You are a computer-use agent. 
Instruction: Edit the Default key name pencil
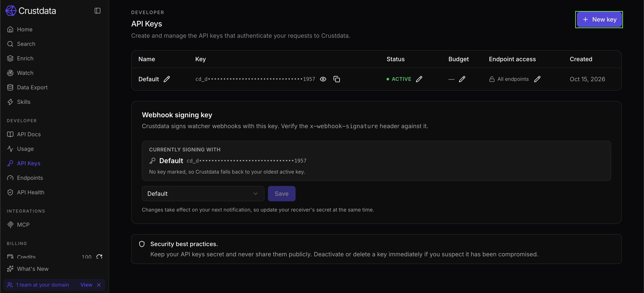point(167,79)
